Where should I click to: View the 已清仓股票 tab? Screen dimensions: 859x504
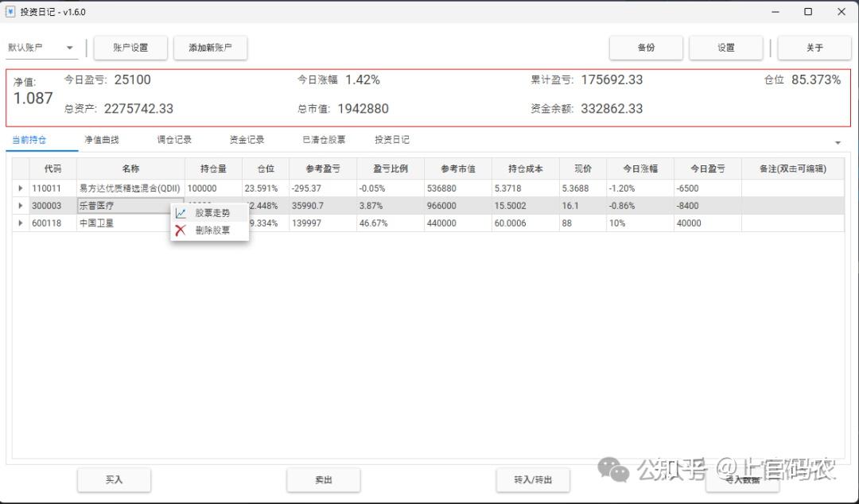click(x=322, y=139)
